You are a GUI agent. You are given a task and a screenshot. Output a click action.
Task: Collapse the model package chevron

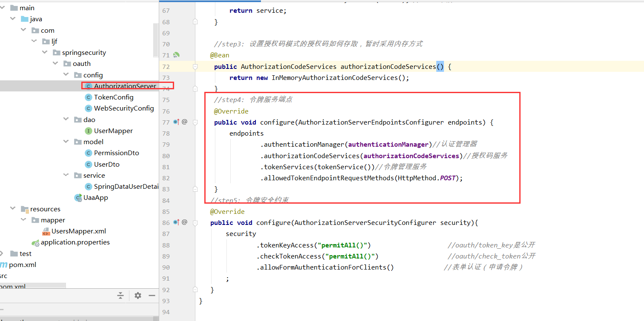tap(66, 142)
